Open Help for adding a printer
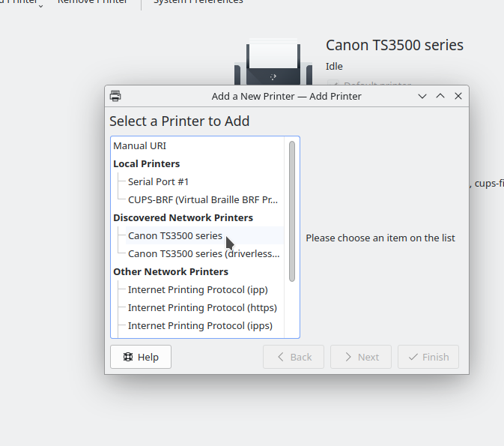 [x=141, y=357]
